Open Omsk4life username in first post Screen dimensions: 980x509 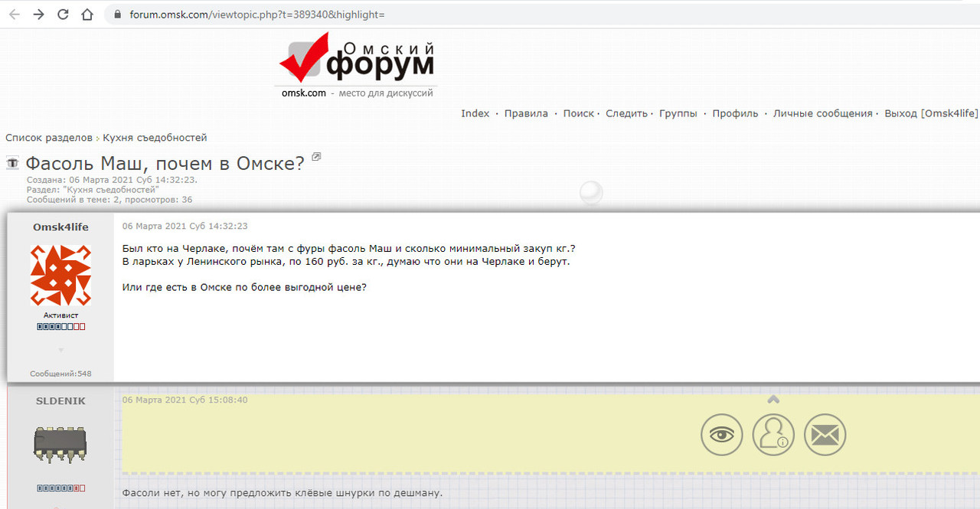pos(60,227)
